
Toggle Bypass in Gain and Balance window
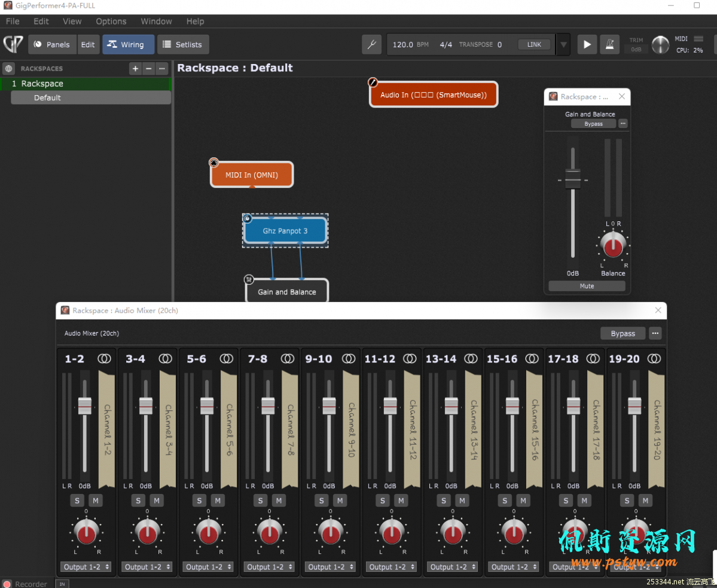click(594, 124)
